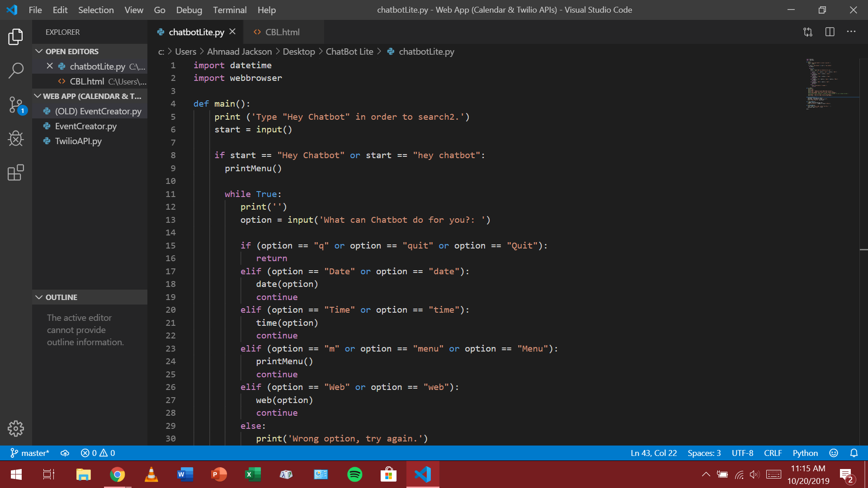Click the notifications bell in status bar
Viewport: 868px width, 488px height.
pos(854,453)
